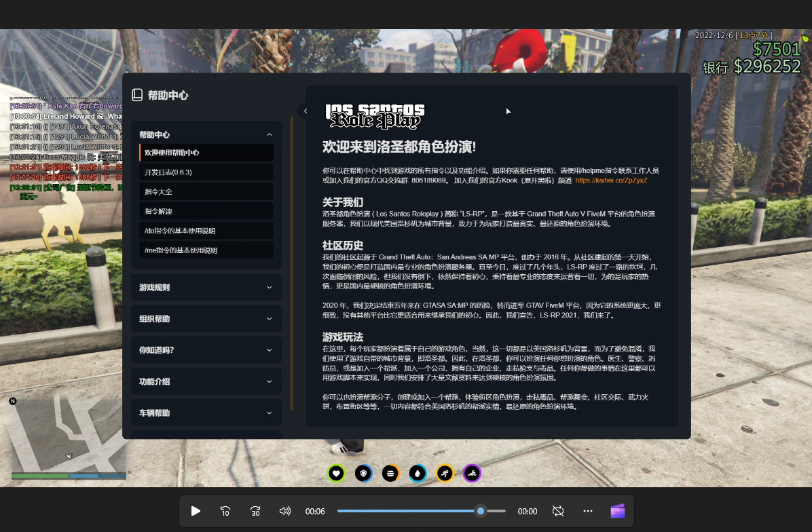Image resolution: width=812 pixels, height=532 pixels.
Task: Collapse sidebar with the left arrow
Action: (x=306, y=111)
